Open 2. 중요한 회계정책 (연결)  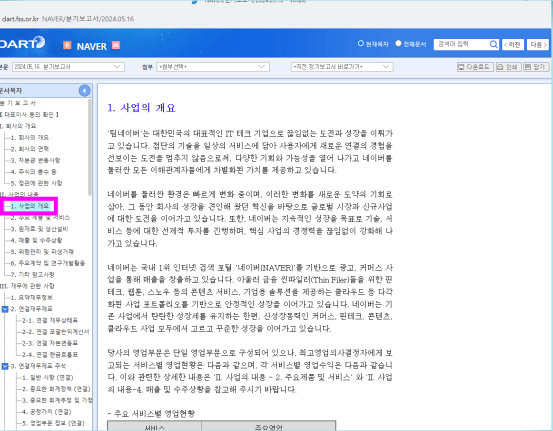click(56, 389)
